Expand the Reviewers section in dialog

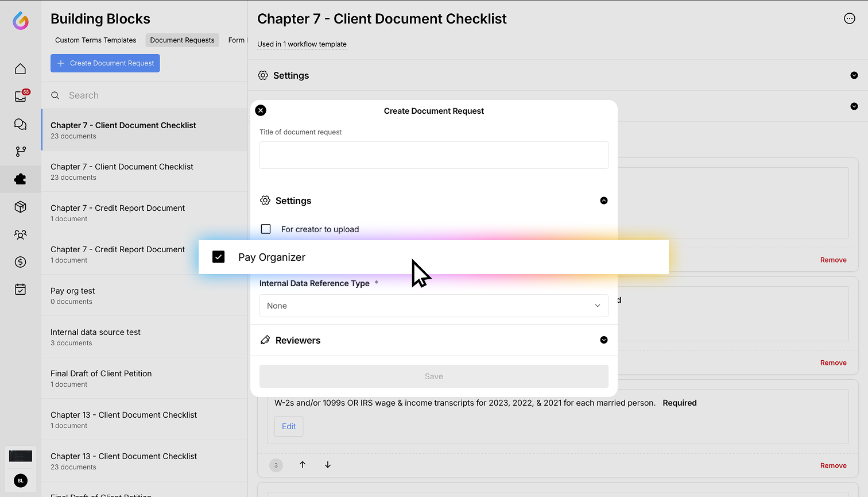point(603,340)
